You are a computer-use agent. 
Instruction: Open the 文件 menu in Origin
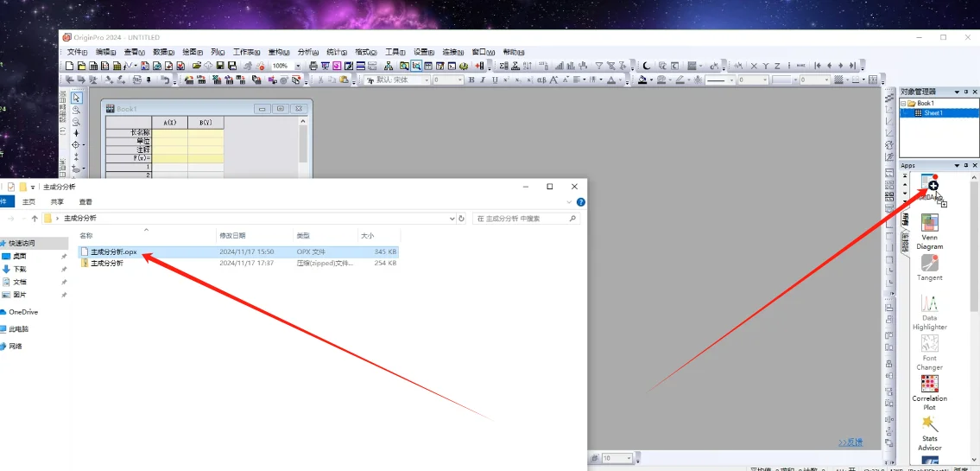(77, 52)
